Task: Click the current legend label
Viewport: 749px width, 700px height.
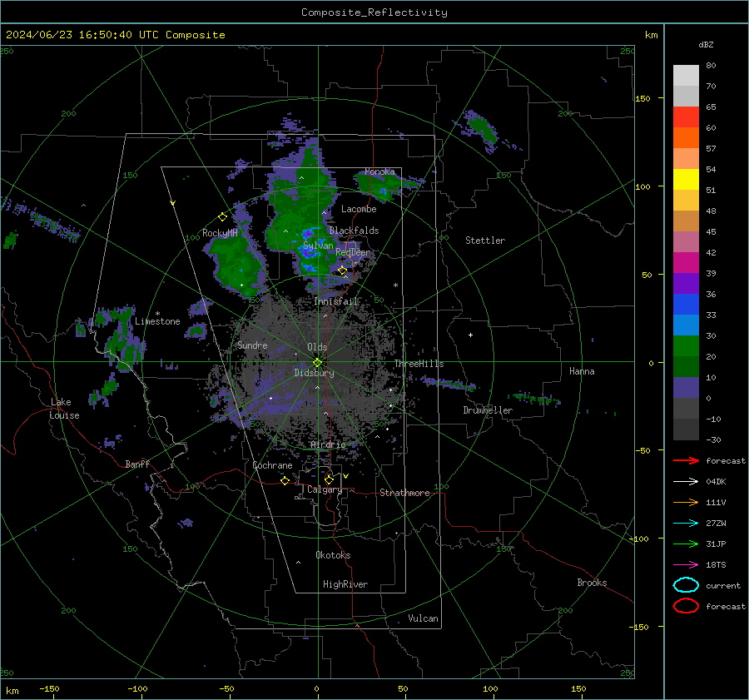Action: (723, 585)
